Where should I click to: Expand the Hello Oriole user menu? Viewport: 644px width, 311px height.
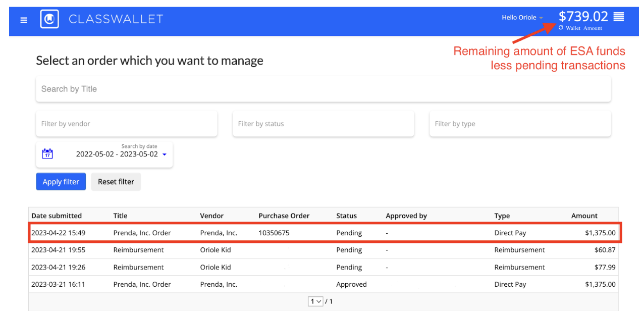522,18
